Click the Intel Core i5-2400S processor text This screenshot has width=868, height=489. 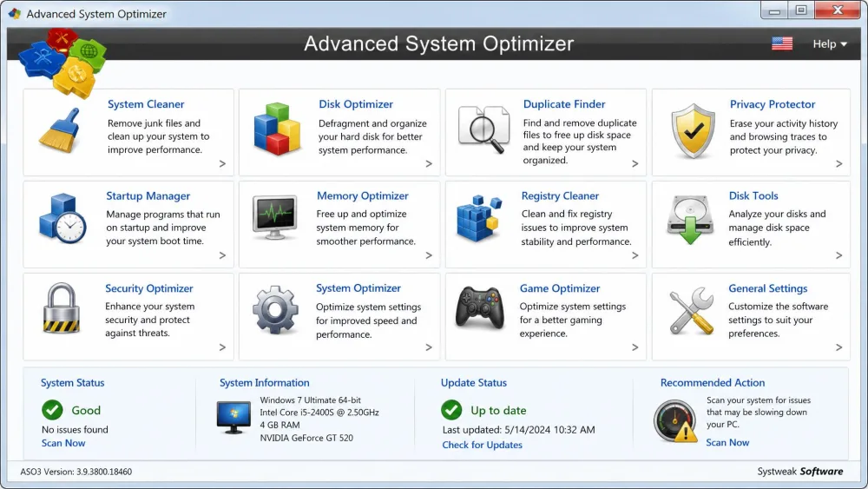319,413
